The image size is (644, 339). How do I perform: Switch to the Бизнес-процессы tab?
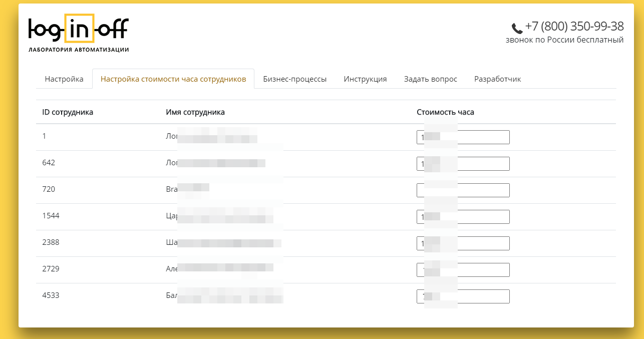tap(295, 79)
